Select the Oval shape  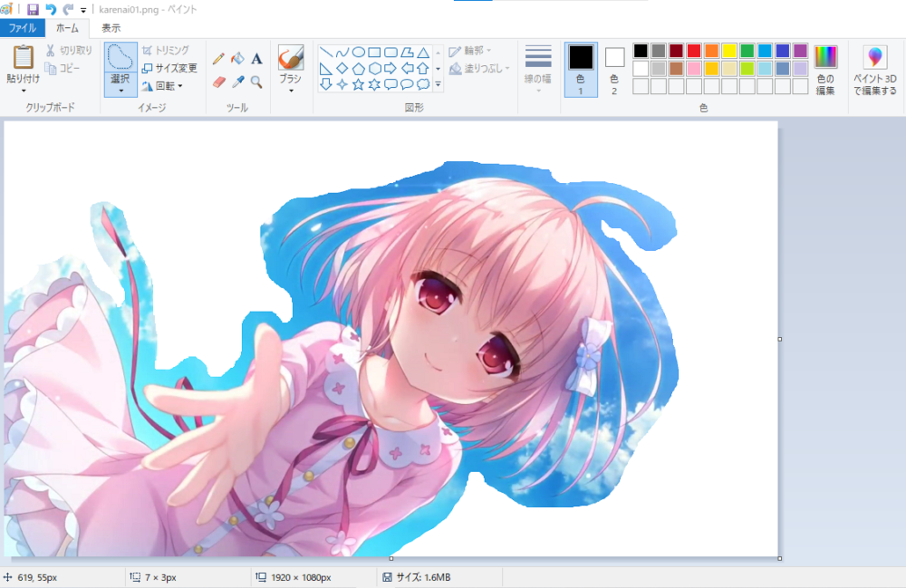tap(358, 53)
